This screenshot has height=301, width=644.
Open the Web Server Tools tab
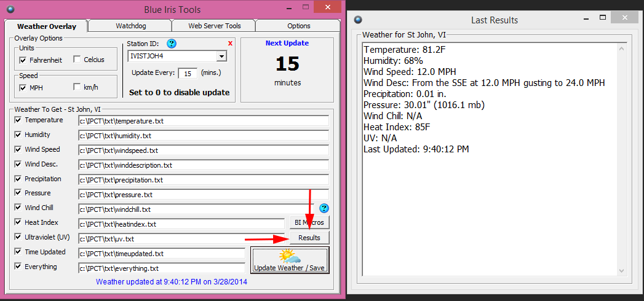click(215, 26)
